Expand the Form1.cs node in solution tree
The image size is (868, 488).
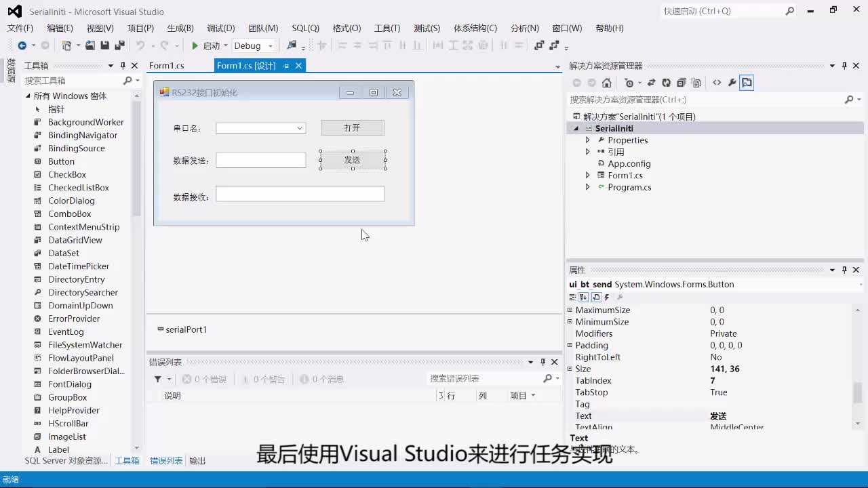tap(588, 176)
